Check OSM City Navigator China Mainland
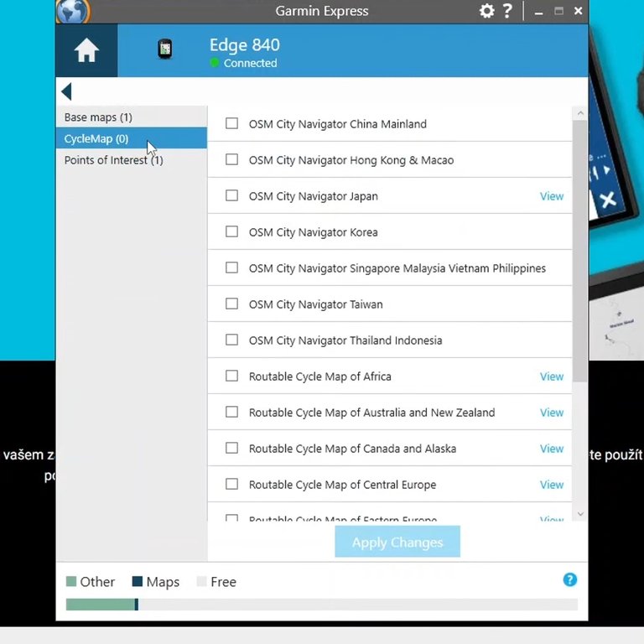Image resolution: width=644 pixels, height=644 pixels. (231, 124)
